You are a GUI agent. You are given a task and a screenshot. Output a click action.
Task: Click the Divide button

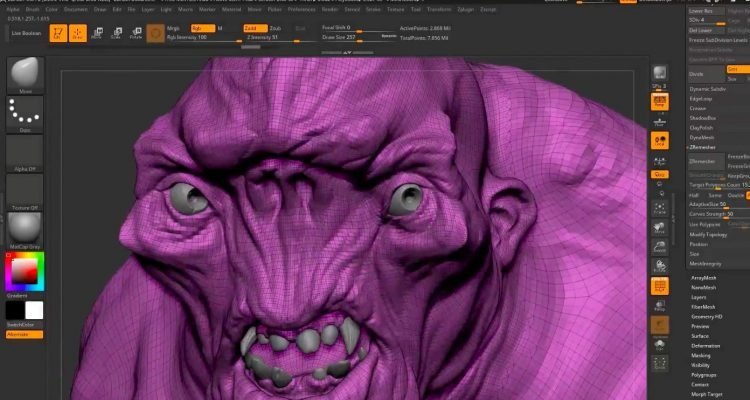706,74
